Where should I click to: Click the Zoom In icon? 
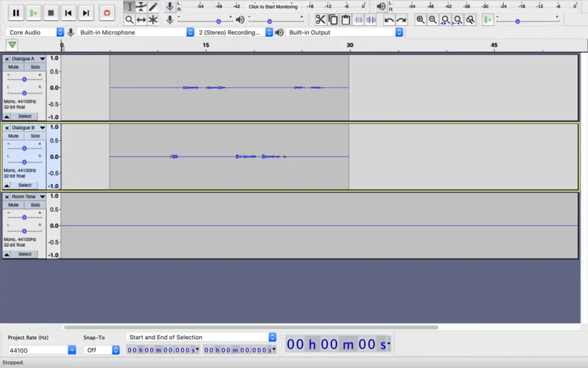coord(420,20)
